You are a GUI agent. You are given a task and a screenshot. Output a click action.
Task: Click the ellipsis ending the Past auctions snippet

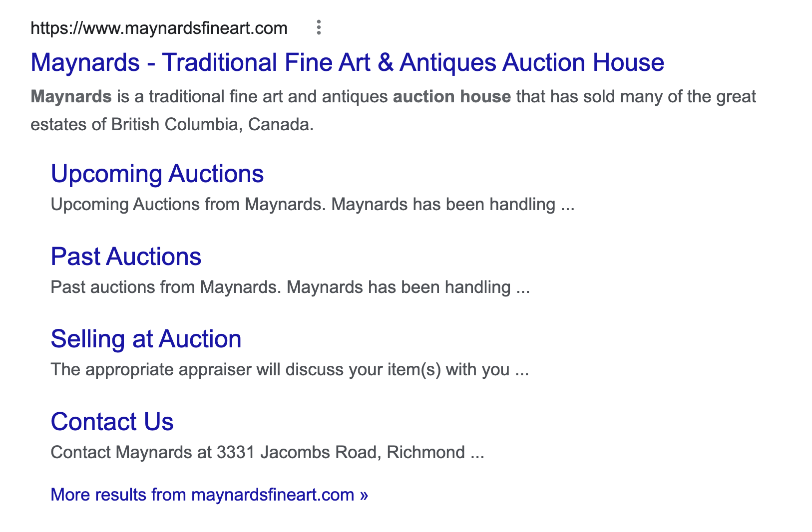click(522, 287)
